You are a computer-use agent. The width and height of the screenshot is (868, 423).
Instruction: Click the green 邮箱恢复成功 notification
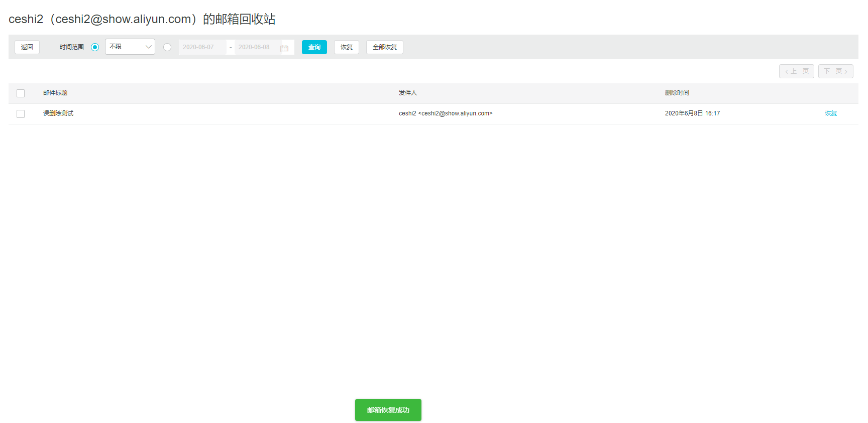388,410
